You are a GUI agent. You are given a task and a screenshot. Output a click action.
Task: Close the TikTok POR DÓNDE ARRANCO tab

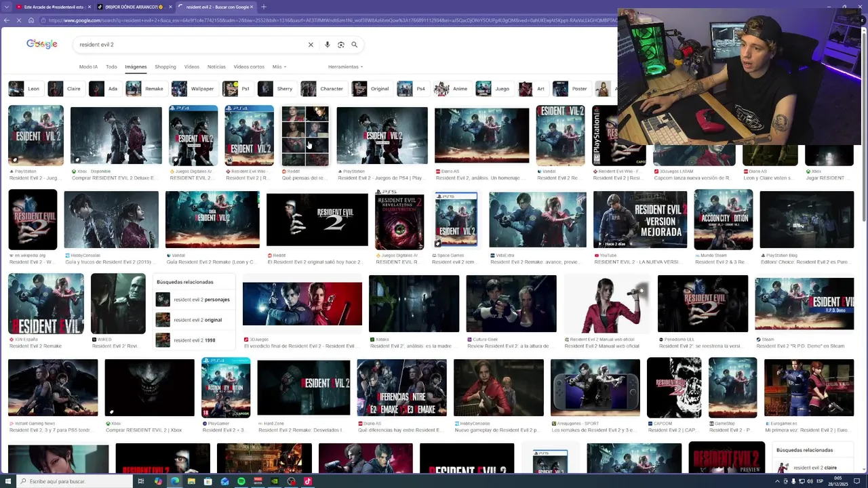point(170,7)
